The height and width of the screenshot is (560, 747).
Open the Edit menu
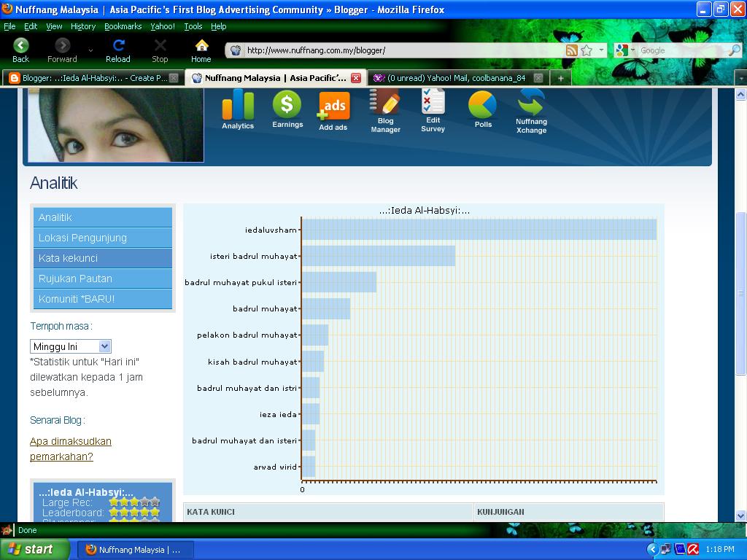click(x=31, y=26)
